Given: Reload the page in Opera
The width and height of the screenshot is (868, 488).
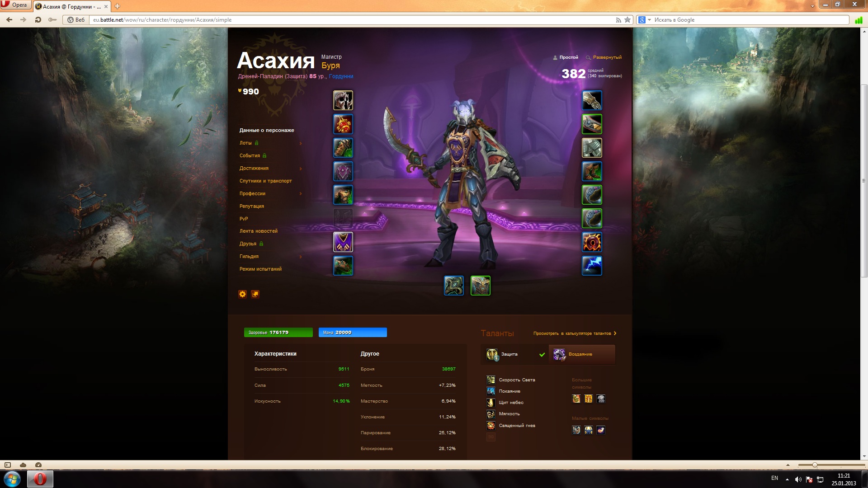Looking at the screenshot, I should 38,20.
